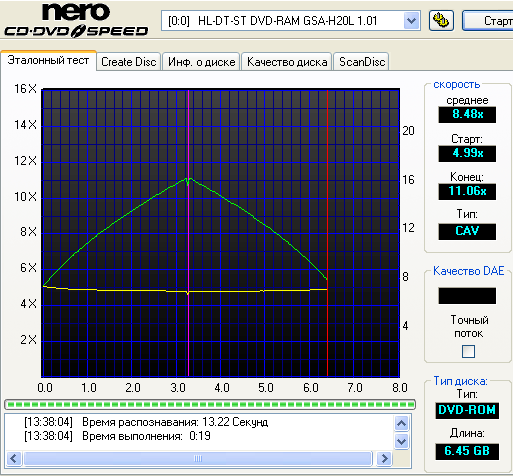Click the Старт button
Screen dimensions: 513x476
[x=488, y=21]
